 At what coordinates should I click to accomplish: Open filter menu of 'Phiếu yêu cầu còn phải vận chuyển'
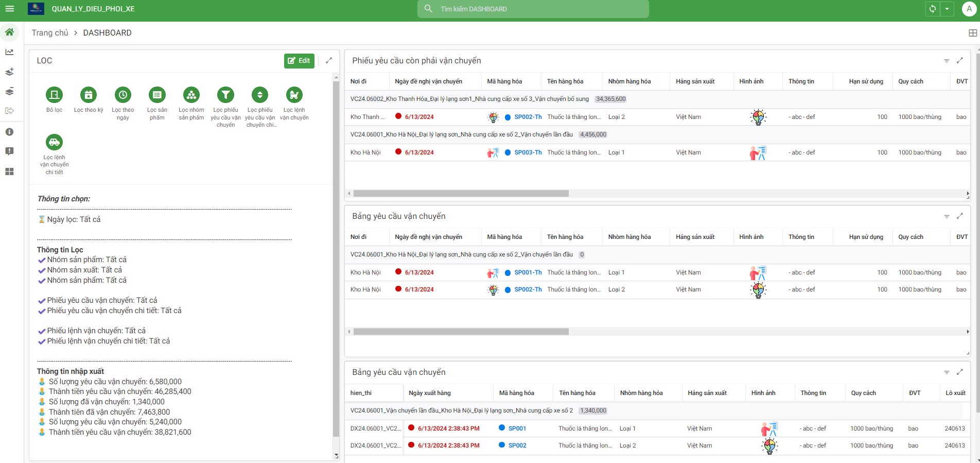pyautogui.click(x=946, y=61)
